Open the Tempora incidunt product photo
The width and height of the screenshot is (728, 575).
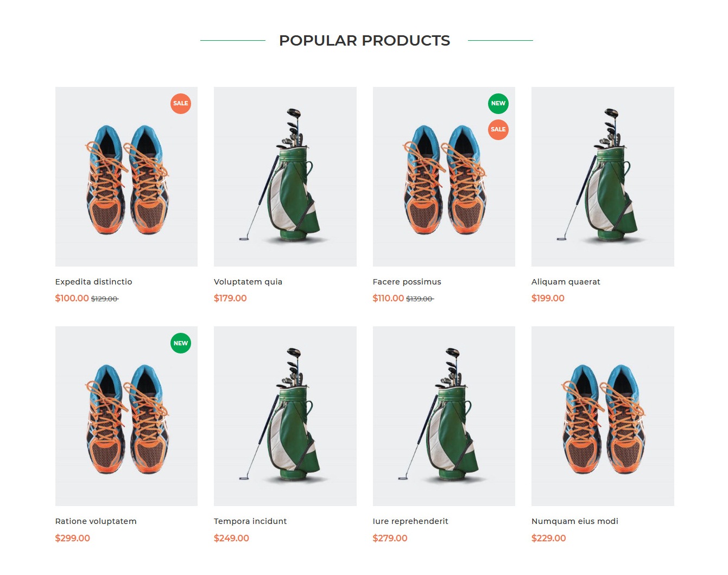(285, 415)
